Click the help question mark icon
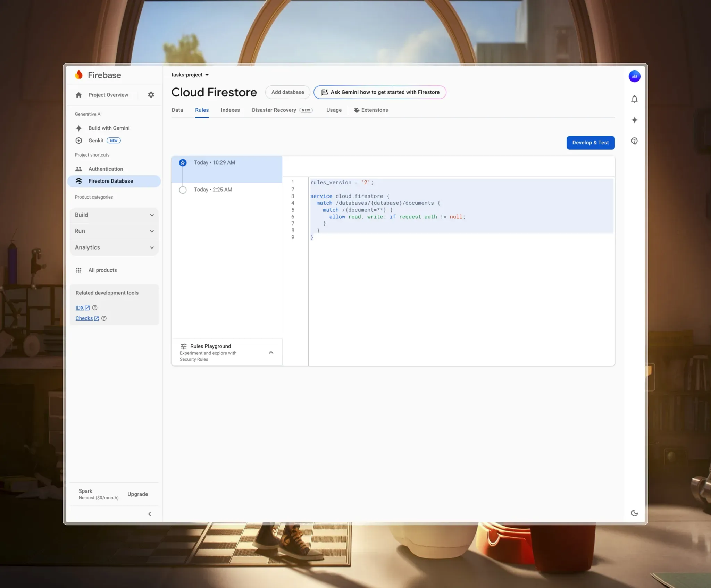The image size is (711, 588). click(634, 141)
